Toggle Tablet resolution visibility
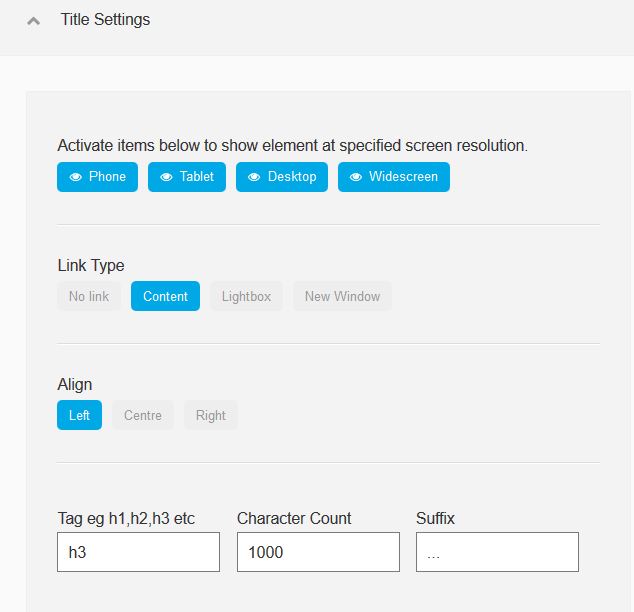This screenshot has height=612, width=634. [x=187, y=177]
